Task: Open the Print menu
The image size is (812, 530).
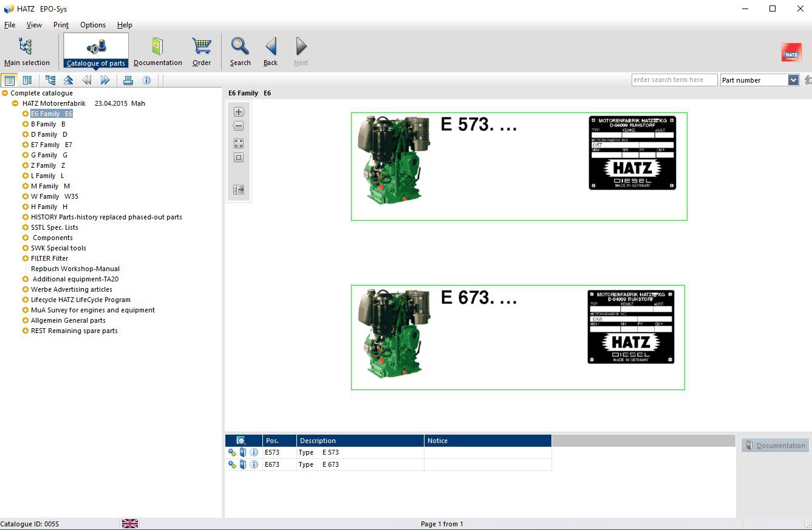Action: (x=61, y=25)
